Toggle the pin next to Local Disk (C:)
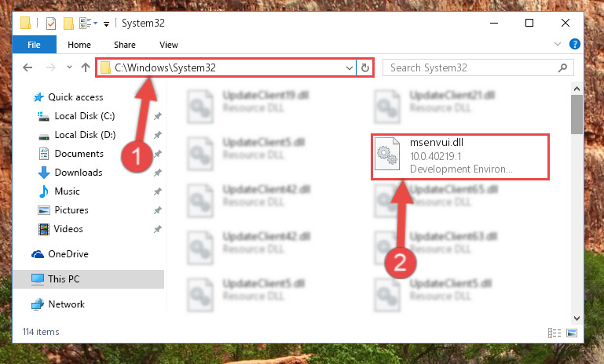This screenshot has width=604, height=364. (158, 116)
